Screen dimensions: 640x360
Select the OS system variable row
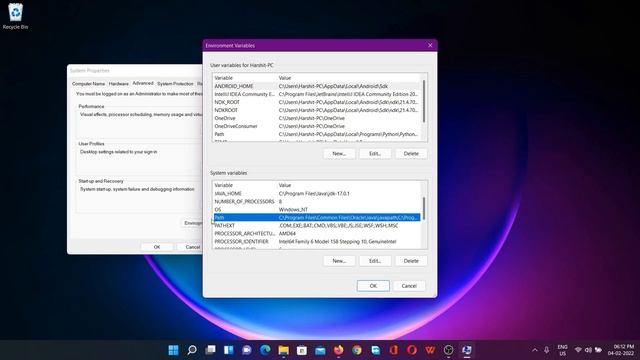pos(317,209)
